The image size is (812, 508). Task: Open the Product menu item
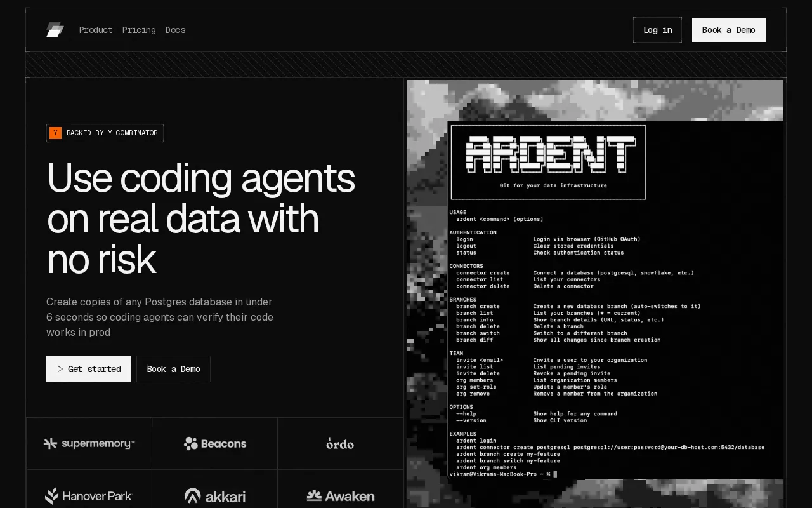click(96, 30)
